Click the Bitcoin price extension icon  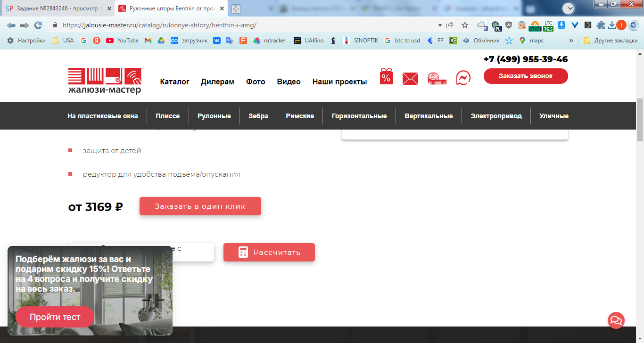pos(535,26)
